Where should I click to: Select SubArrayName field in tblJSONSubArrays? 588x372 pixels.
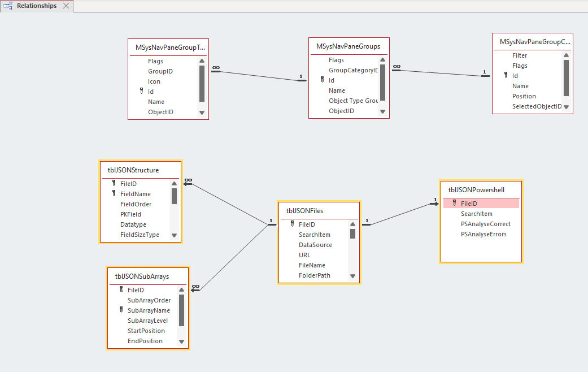click(x=149, y=310)
